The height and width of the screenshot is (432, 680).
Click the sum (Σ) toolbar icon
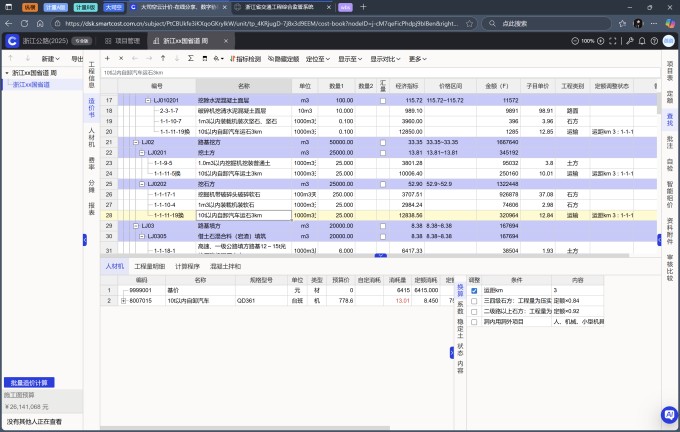coord(191,59)
